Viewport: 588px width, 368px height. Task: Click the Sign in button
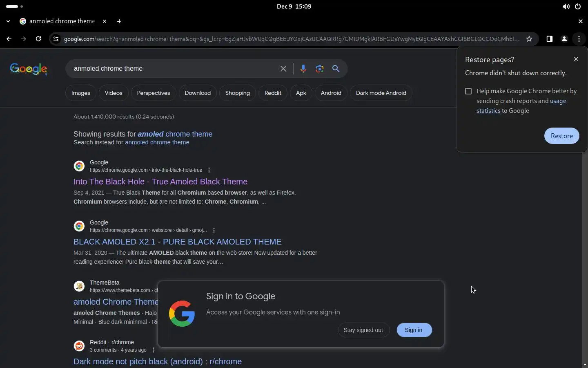pyautogui.click(x=414, y=330)
